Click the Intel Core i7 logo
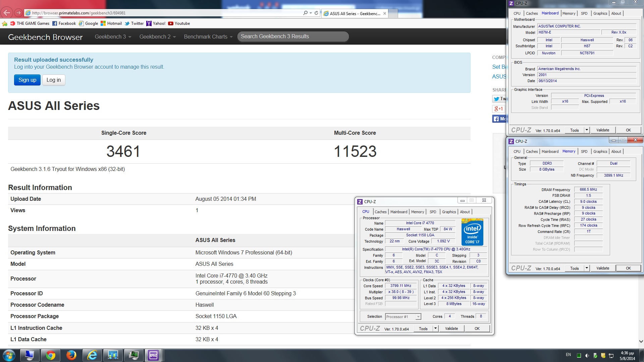This screenshot has width=644, height=362. 472,232
